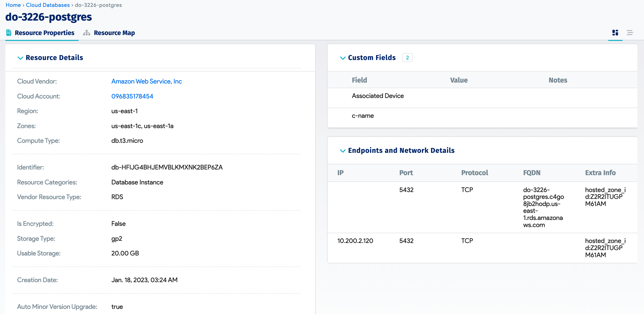Click the Resource Properties document icon
This screenshot has width=644, height=314.
point(9,33)
